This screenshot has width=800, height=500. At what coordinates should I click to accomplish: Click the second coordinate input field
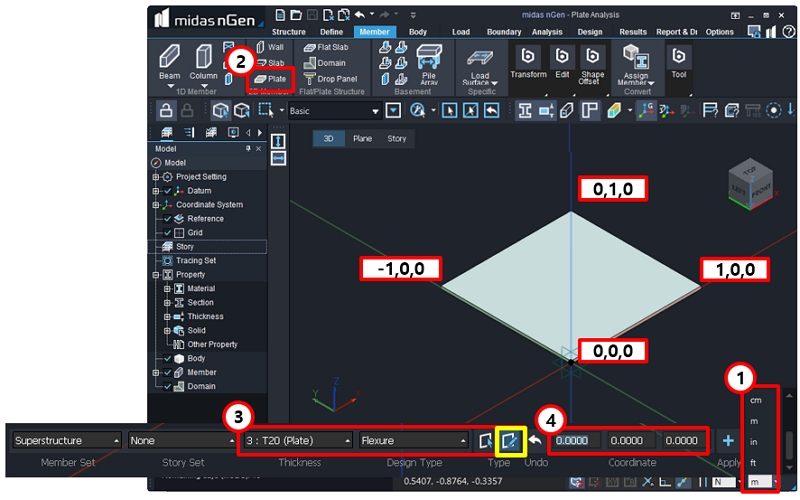pos(630,440)
